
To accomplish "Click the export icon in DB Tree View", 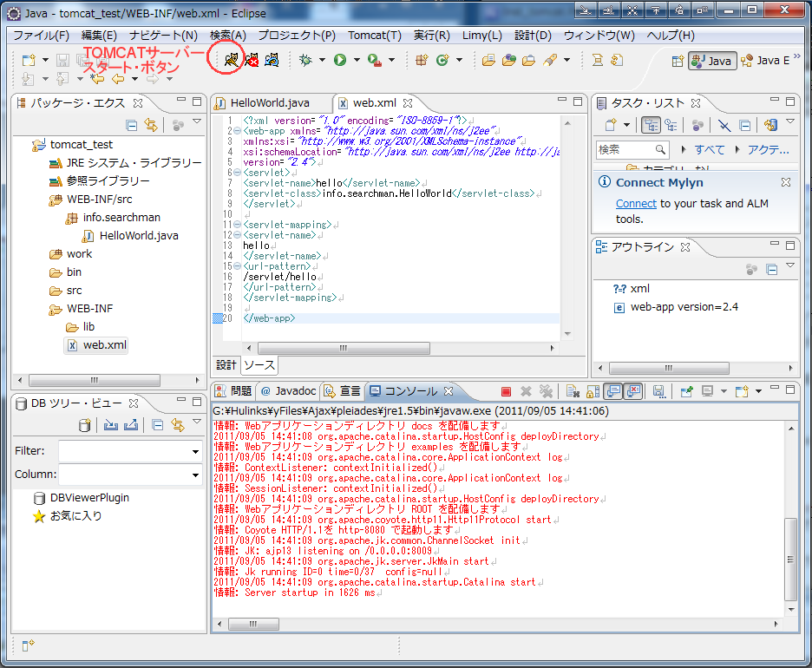I will [x=131, y=425].
